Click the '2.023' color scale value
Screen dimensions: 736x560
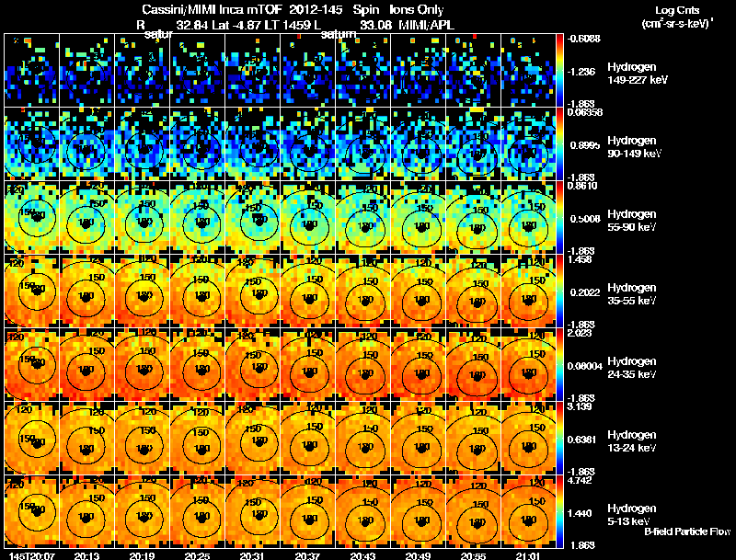coord(580,333)
